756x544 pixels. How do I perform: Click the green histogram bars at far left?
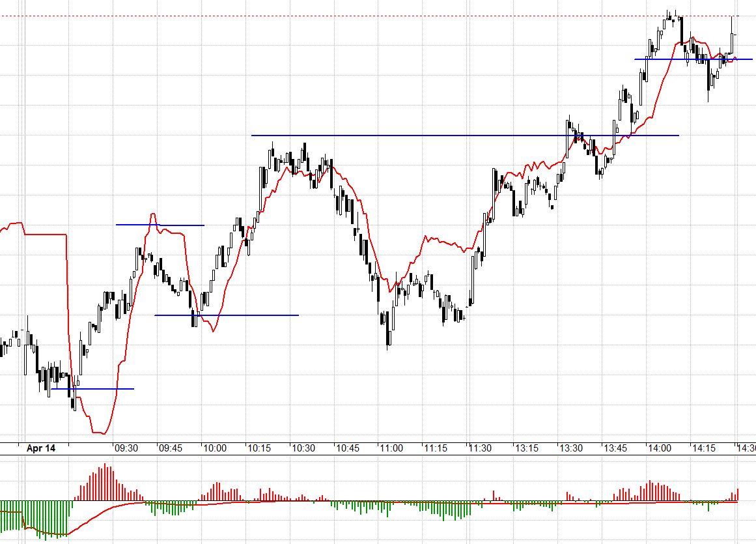point(33,518)
